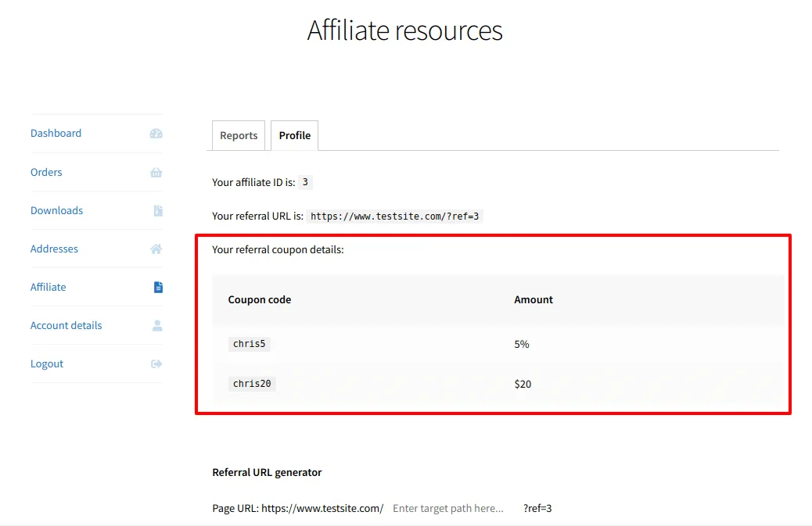Open the Downloads link

[56, 210]
